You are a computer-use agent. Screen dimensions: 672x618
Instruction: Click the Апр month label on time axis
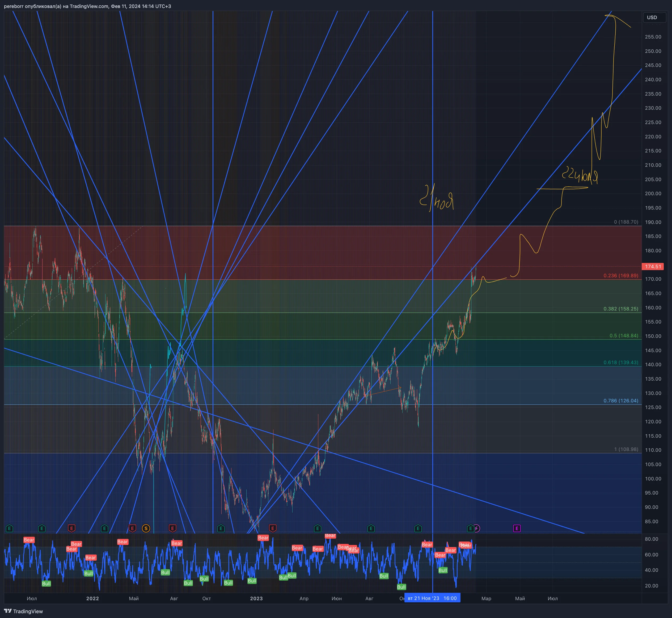[304, 598]
